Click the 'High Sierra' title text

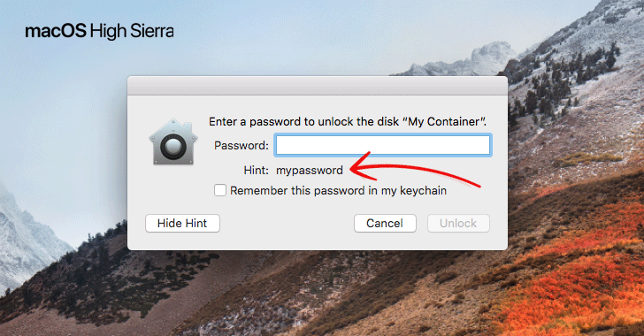[132, 32]
